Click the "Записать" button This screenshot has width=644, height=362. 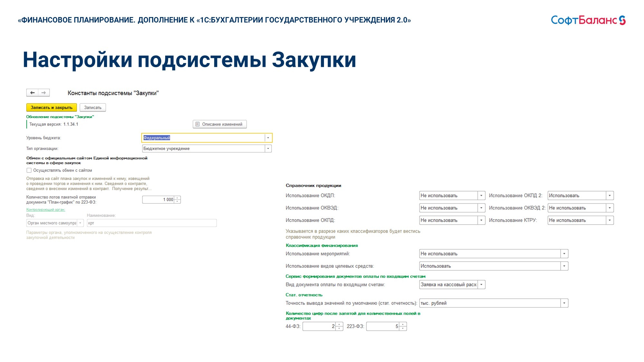[93, 107]
